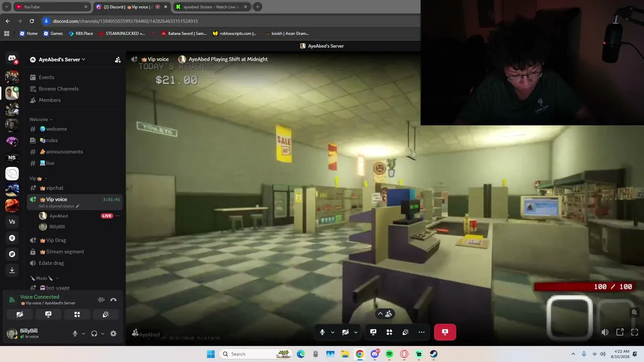Screen dimensions: 644x362
Task: Open the Download Apps icon
Action: [12, 270]
